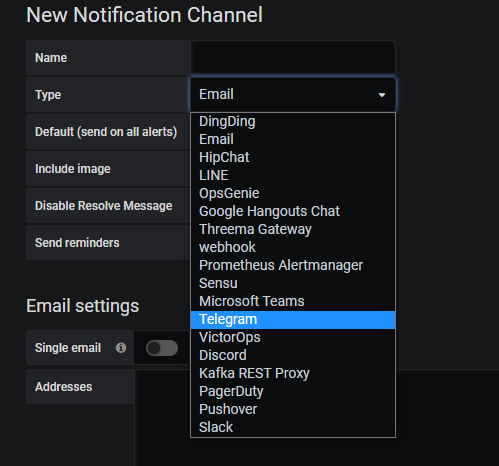Click the Single email label

coord(68,348)
